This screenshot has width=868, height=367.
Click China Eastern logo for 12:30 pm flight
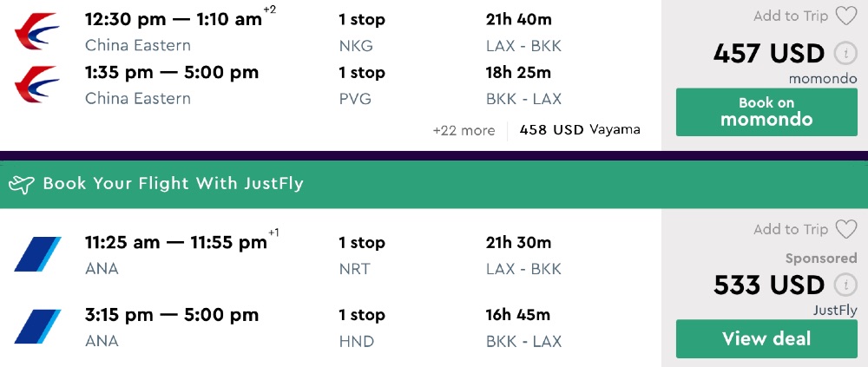36,32
